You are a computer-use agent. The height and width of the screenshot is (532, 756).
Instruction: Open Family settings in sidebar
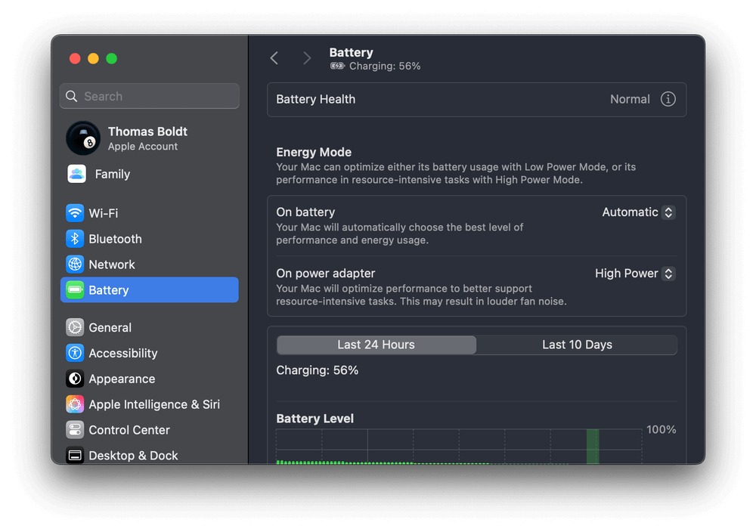(x=112, y=174)
